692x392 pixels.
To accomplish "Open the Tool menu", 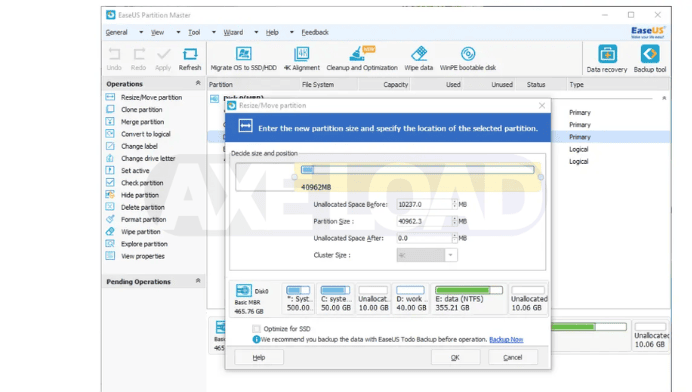I will (194, 32).
